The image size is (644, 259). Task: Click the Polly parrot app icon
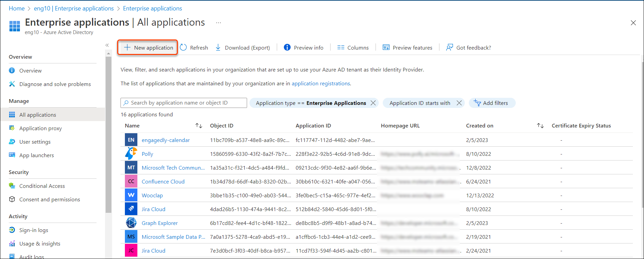pyautogui.click(x=131, y=153)
